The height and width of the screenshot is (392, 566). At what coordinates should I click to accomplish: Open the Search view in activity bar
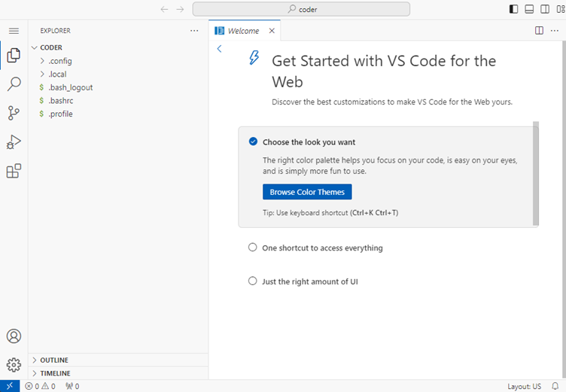coord(14,84)
